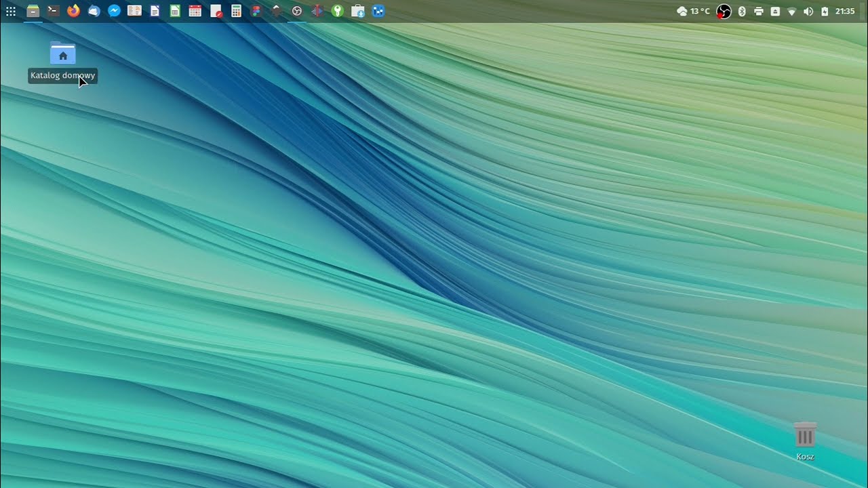Launch LibreOffice Calc spreadsheet
Image resolution: width=868 pixels, height=488 pixels.
click(x=175, y=11)
